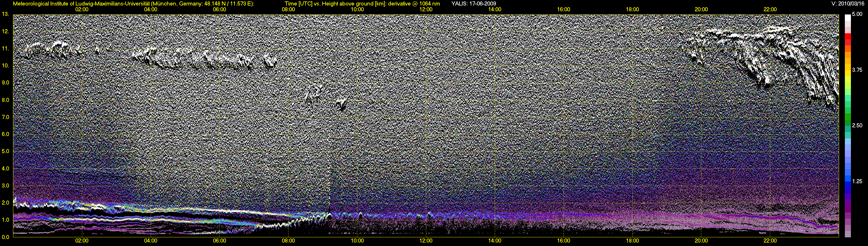Click the 9.0 height axis label
This screenshot has height=246, width=868.
[x=5, y=82]
